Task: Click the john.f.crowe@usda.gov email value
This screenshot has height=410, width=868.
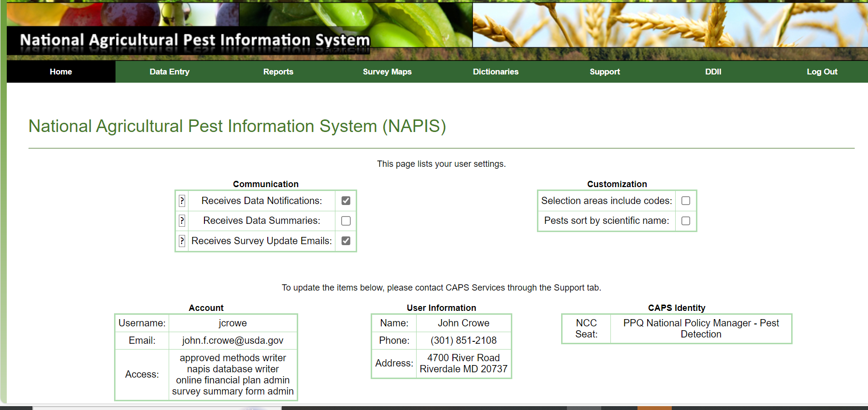Action: tap(232, 340)
